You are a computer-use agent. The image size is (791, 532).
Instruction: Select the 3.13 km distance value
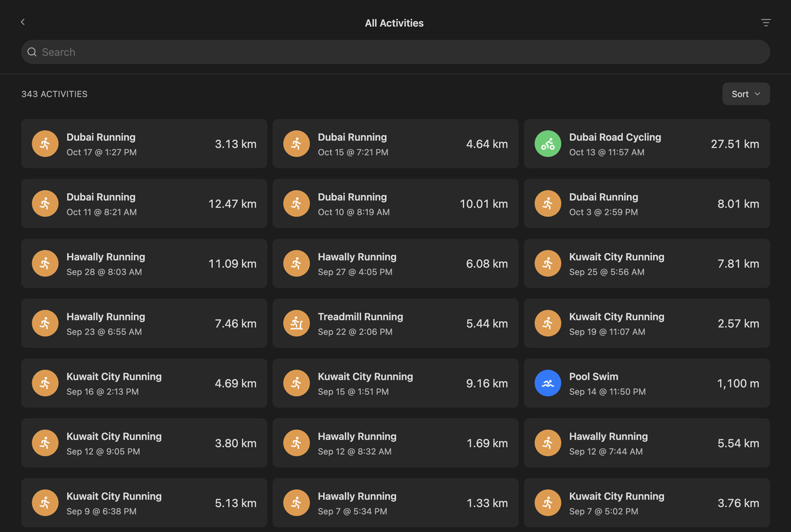tap(236, 144)
